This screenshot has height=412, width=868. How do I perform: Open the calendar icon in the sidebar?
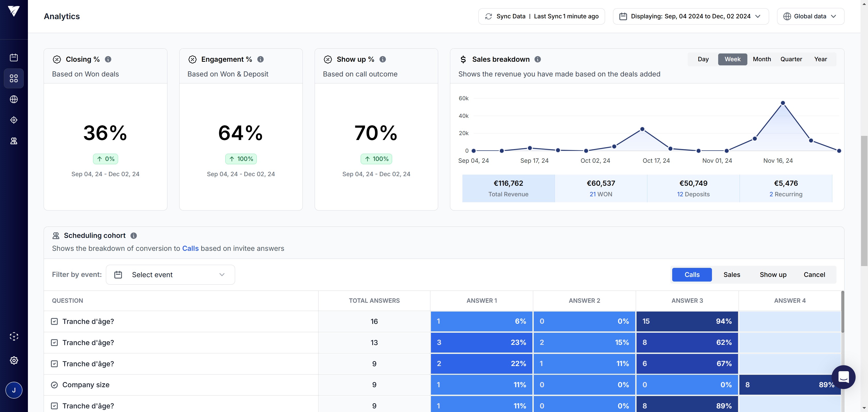(14, 57)
